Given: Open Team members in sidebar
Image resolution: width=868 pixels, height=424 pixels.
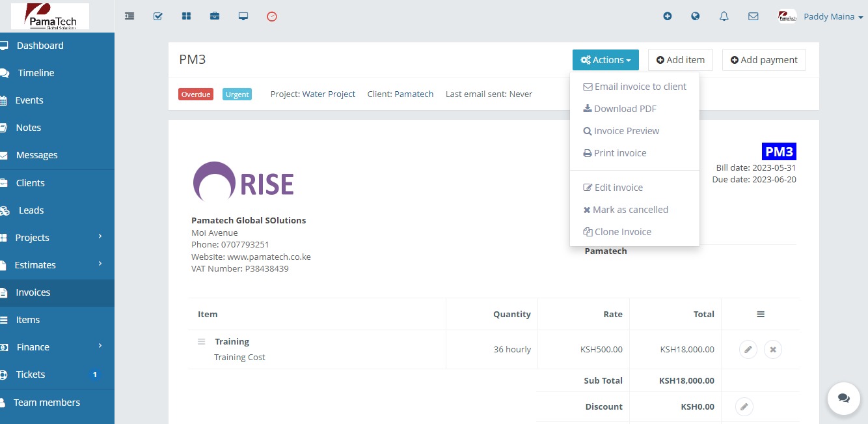Looking at the screenshot, I should (x=57, y=403).
